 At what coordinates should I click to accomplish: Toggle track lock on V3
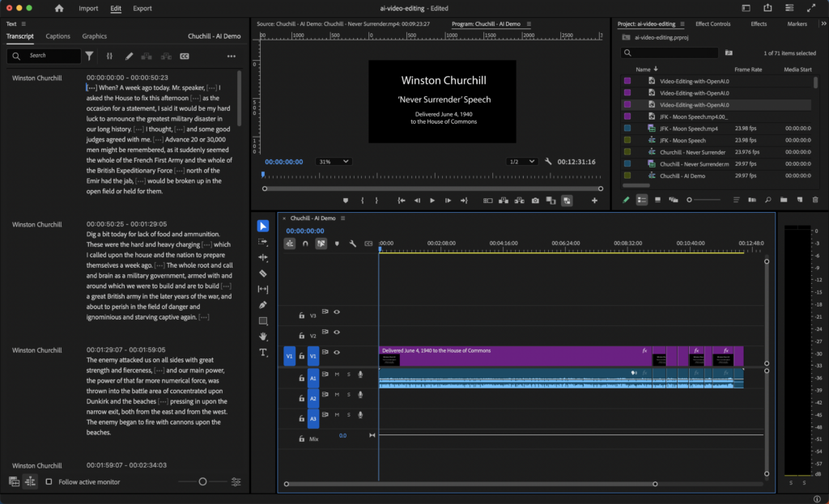click(301, 316)
